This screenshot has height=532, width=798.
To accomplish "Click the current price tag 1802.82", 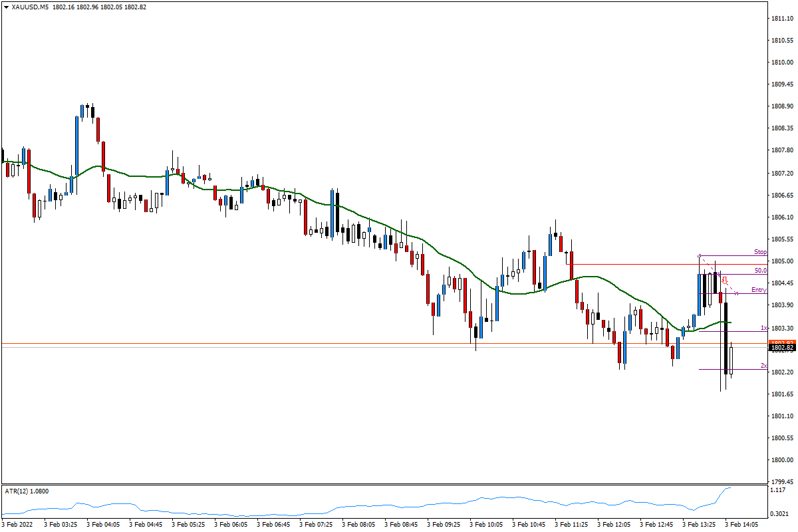I will tap(782, 347).
